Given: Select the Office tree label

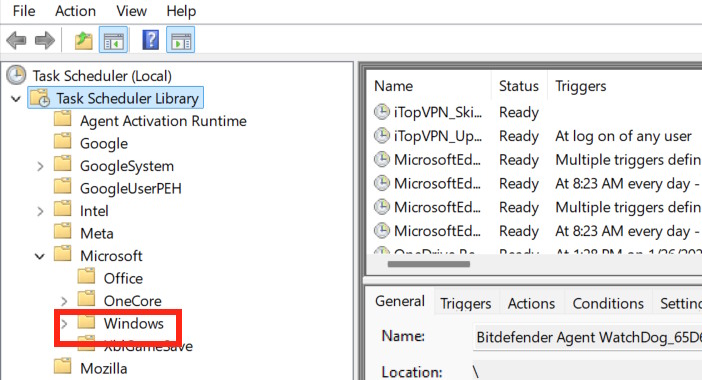Looking at the screenshot, I should tap(123, 278).
